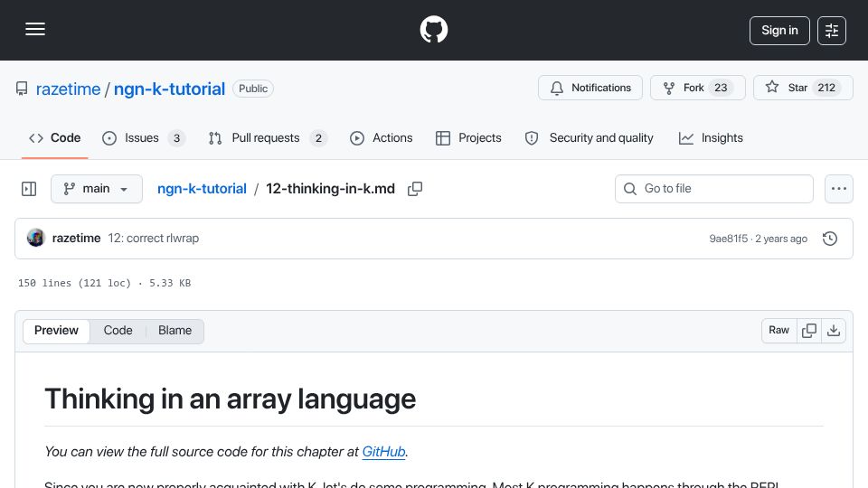Switch to Code view toggle
The image size is (868, 488).
(118, 331)
